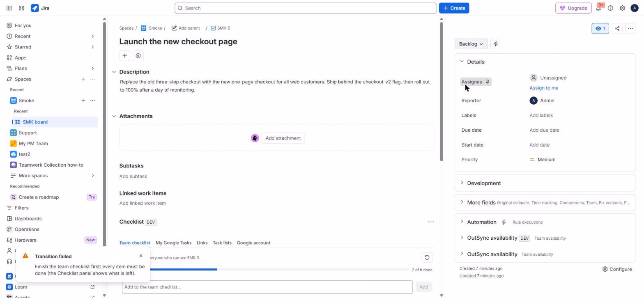Open the app switcher grid icon
Viewport: 644px width, 298px height.
[21, 8]
